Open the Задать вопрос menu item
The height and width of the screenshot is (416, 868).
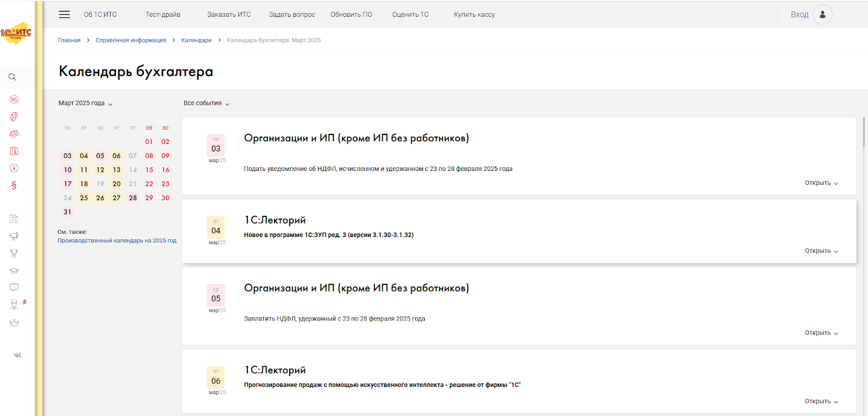(x=292, y=15)
